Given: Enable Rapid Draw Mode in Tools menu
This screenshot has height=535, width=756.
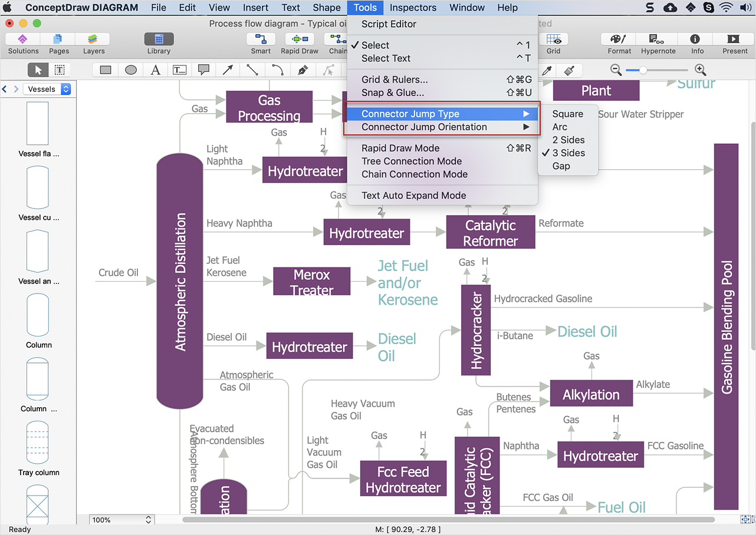Looking at the screenshot, I should click(x=400, y=148).
